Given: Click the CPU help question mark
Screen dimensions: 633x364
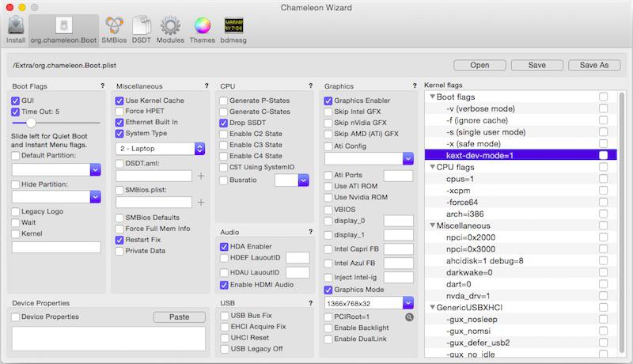Looking at the screenshot, I should [x=310, y=85].
